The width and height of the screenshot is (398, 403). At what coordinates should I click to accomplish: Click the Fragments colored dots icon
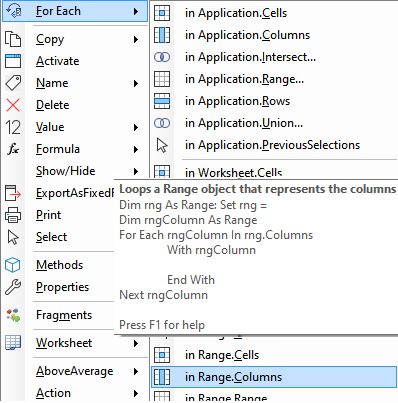(x=13, y=315)
